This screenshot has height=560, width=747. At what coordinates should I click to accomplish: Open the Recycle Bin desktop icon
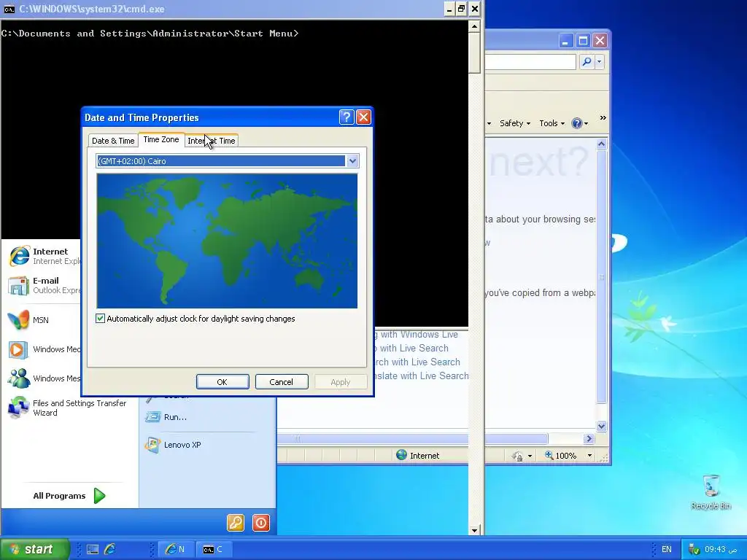click(711, 492)
